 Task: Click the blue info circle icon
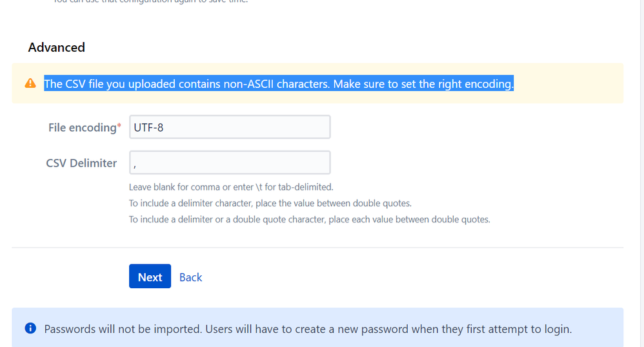tap(30, 328)
